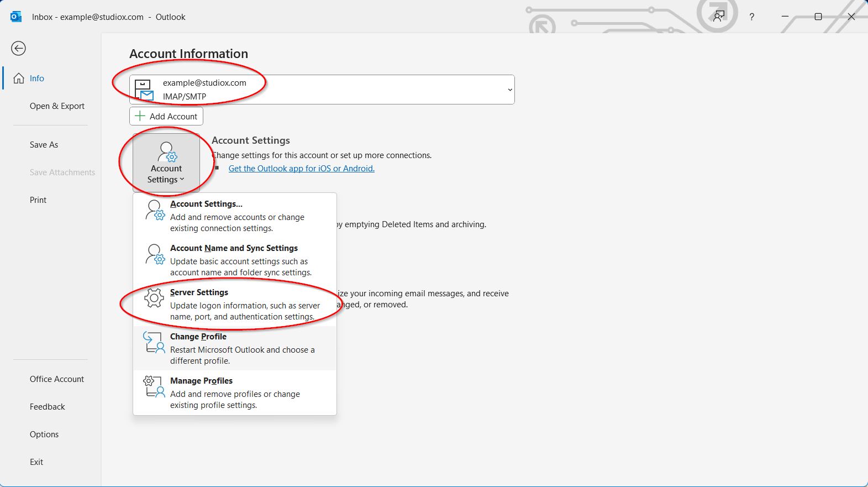Select Account Name and Sync Settings title
The image size is (868, 487).
pyautogui.click(x=234, y=248)
